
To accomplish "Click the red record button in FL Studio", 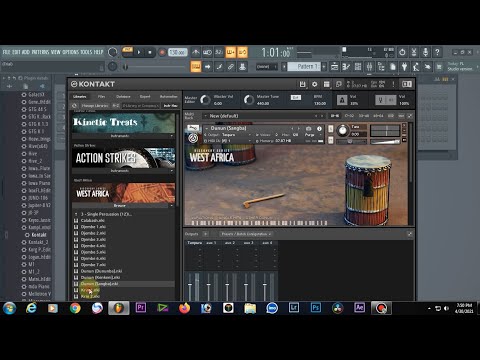I will point(162,52).
